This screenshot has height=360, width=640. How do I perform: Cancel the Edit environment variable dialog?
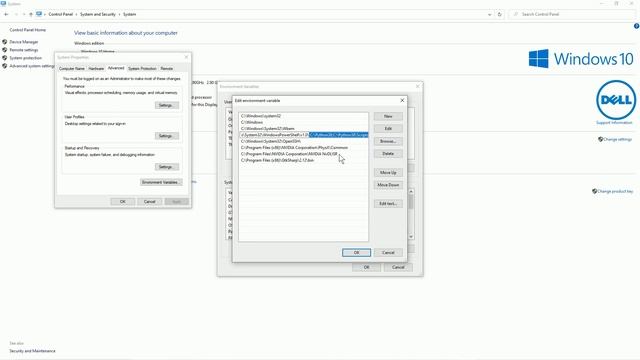point(388,253)
